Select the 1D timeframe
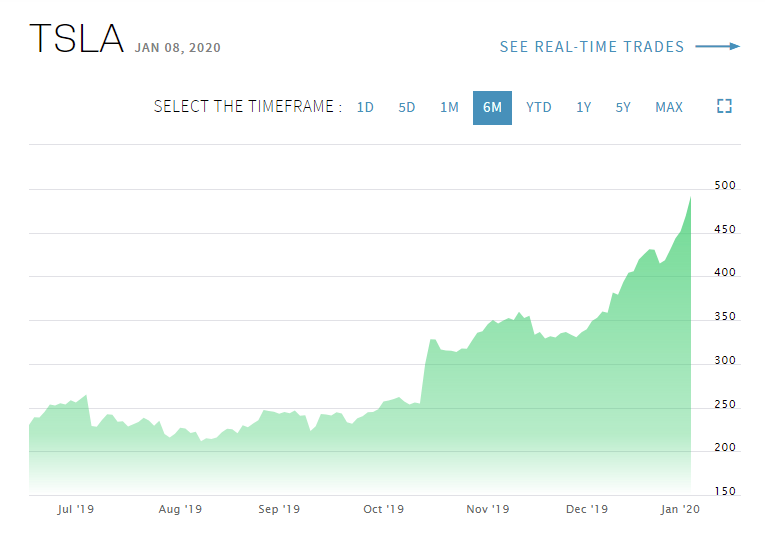Viewport: 765px width, 533px height. (365, 107)
